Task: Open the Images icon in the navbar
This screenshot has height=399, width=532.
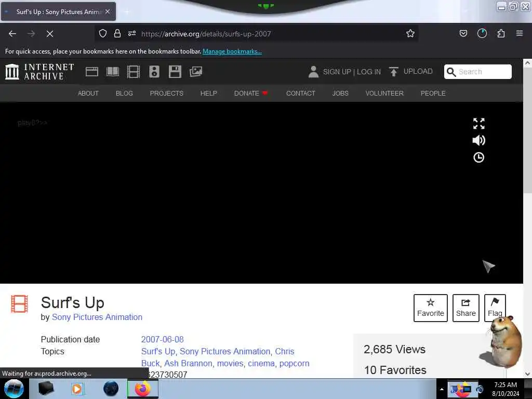Action: coord(196,72)
